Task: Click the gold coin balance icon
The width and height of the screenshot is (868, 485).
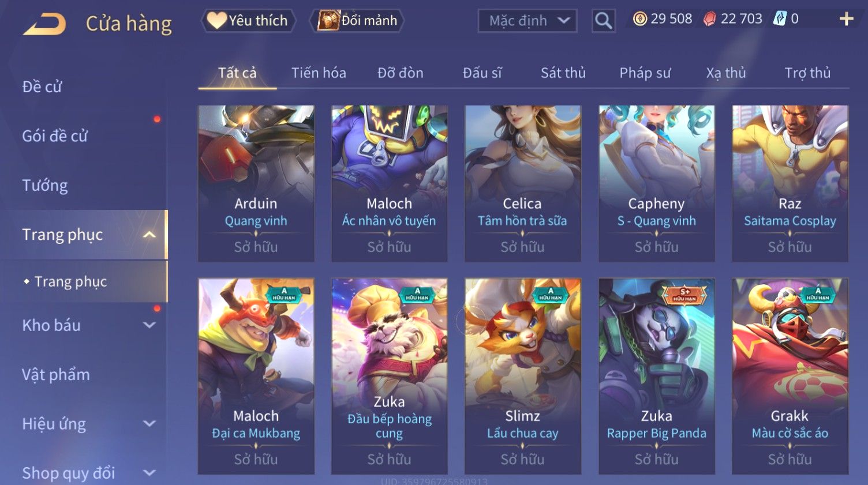Action: (x=640, y=19)
